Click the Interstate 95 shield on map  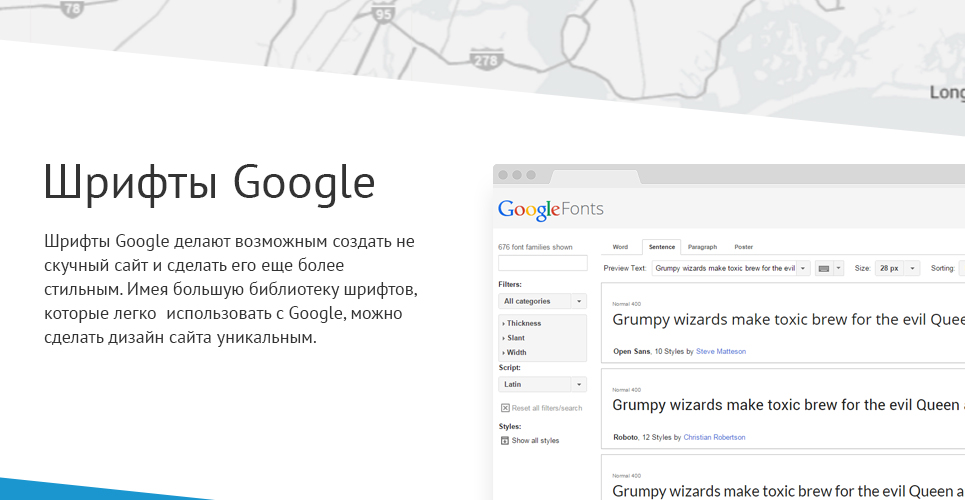click(383, 14)
